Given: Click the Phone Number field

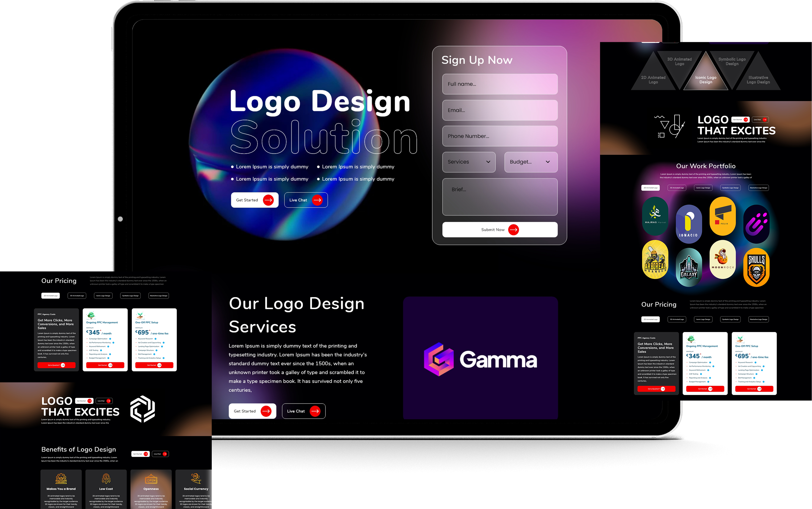Looking at the screenshot, I should click(x=499, y=136).
